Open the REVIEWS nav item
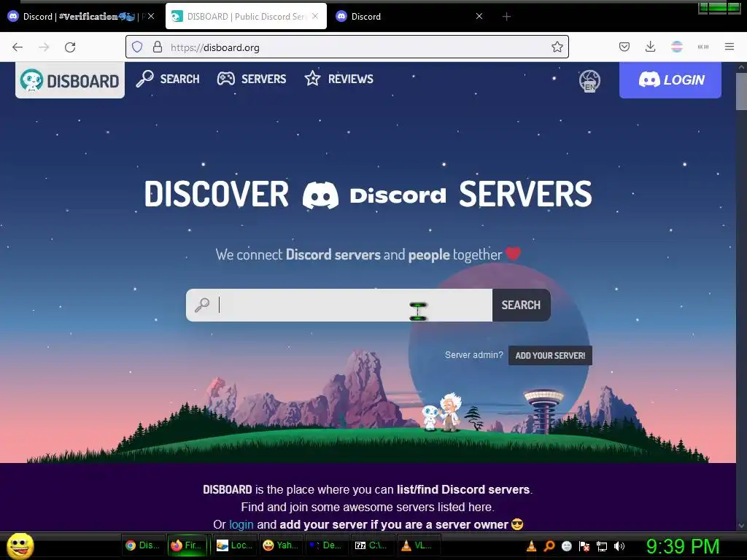747x560 pixels. tap(338, 79)
